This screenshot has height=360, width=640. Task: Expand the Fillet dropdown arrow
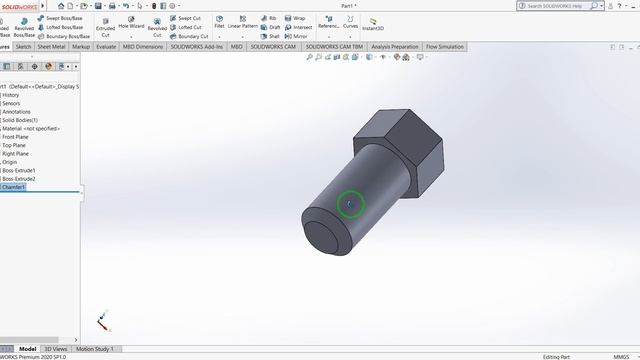pyautogui.click(x=219, y=37)
